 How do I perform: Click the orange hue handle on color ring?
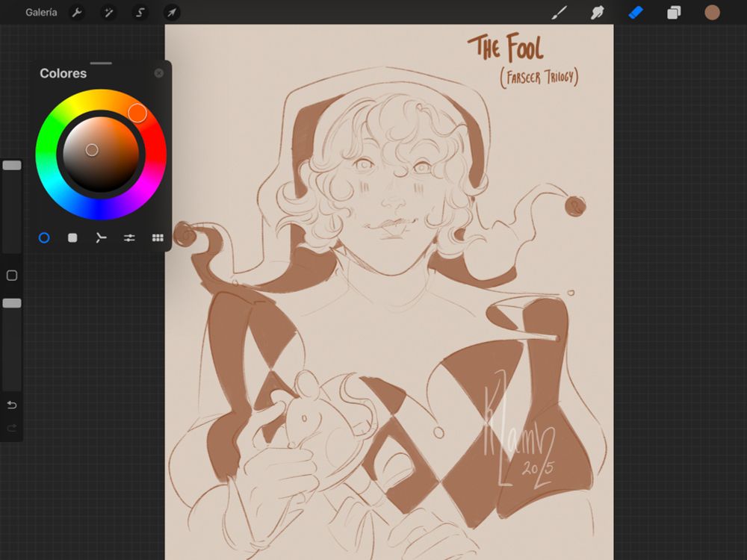[x=137, y=113]
